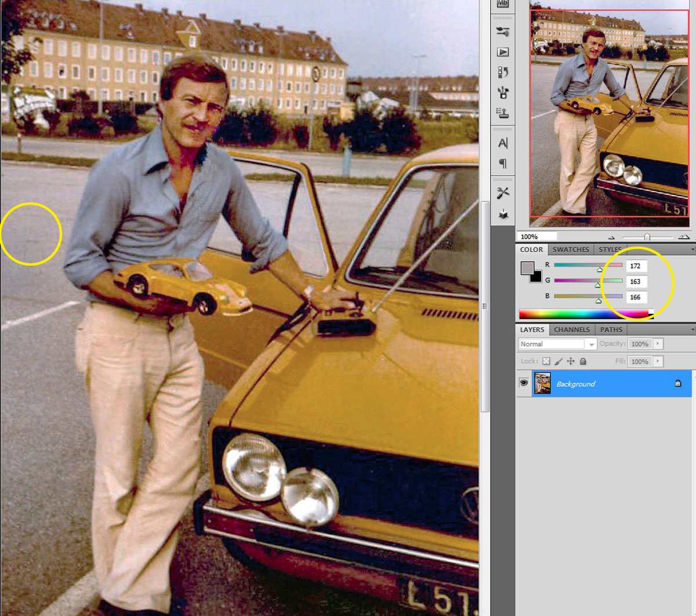696x616 pixels.
Task: Open the Tool Presets wrench icon
Action: [503, 194]
